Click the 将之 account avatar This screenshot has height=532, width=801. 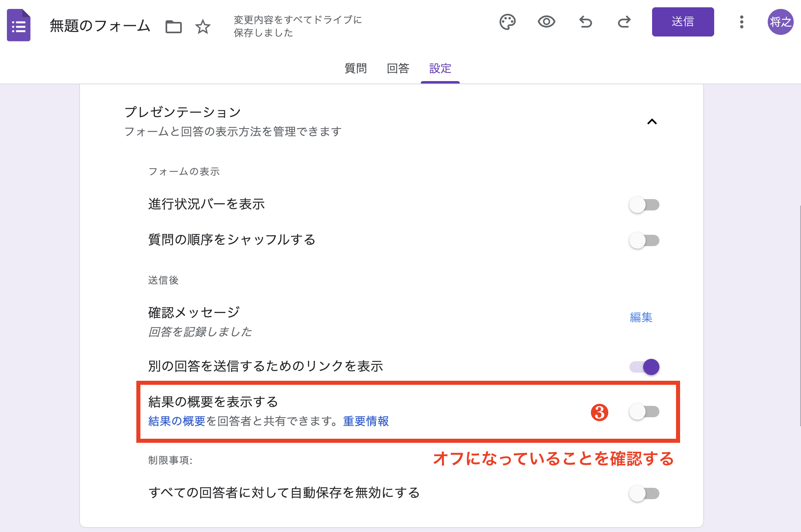point(780,22)
